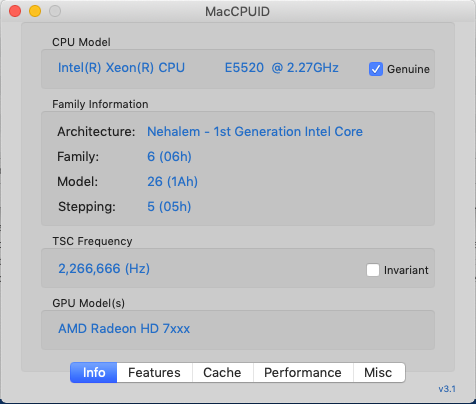The image size is (476, 404).
Task: Enable the Invariant checkbox
Action: (x=373, y=270)
